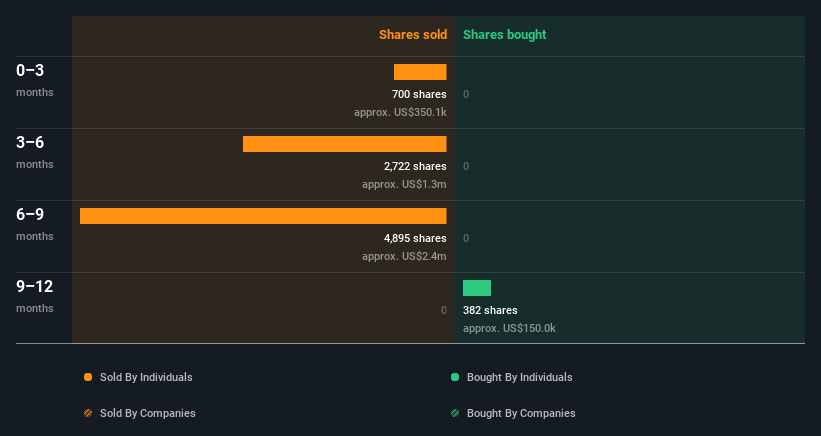This screenshot has height=436, width=821.
Task: Select the Bought By Individuals legend label
Action: [x=519, y=377]
